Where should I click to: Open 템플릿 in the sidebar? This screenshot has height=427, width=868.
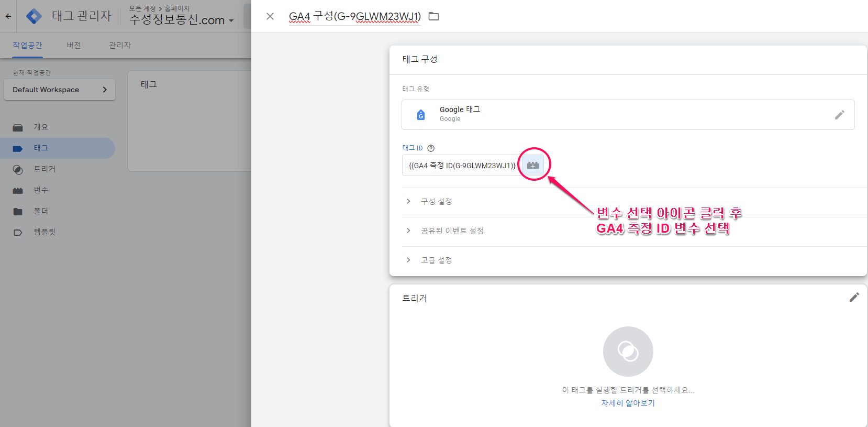tap(44, 232)
